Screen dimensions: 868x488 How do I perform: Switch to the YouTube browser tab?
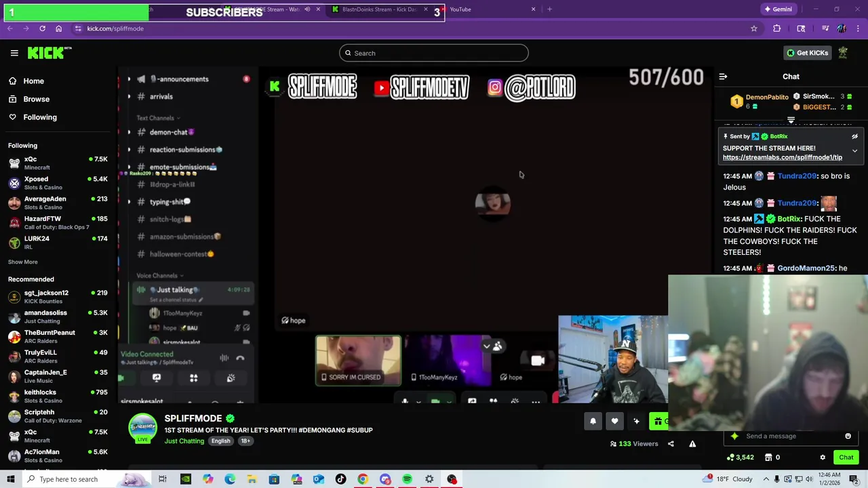coord(488,9)
